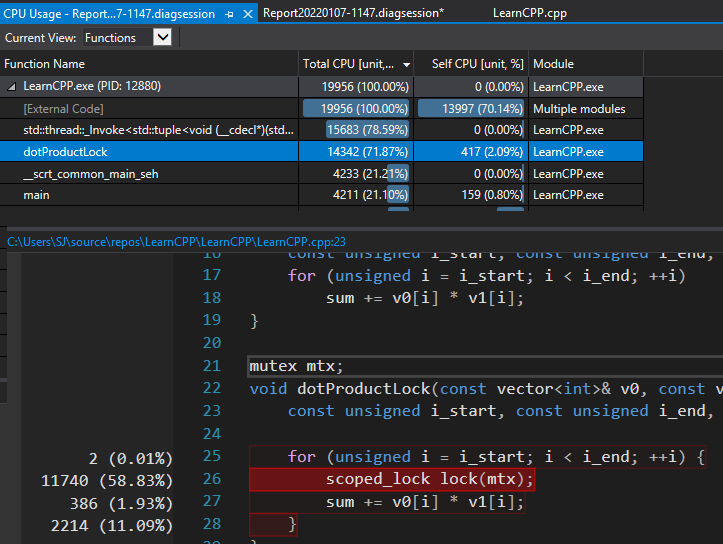Click the scoped_lock lock(mtx) code line
The height and width of the screenshot is (544, 723).
(429, 479)
